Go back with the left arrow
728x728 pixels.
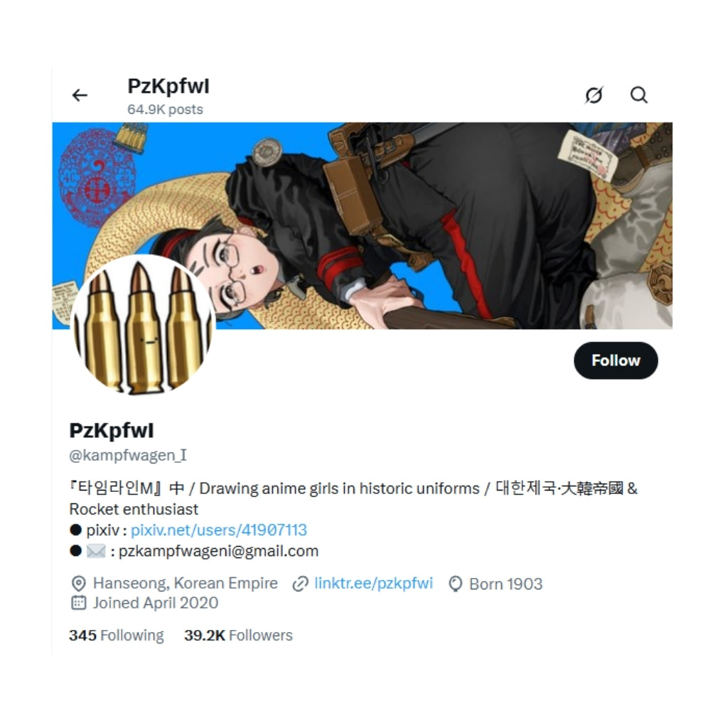tap(80, 95)
